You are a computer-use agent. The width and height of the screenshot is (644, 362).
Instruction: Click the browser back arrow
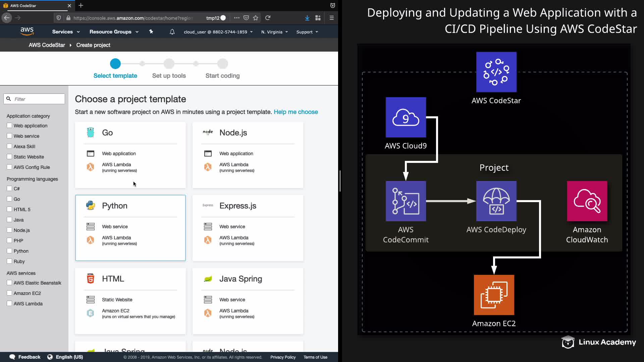pyautogui.click(x=7, y=18)
